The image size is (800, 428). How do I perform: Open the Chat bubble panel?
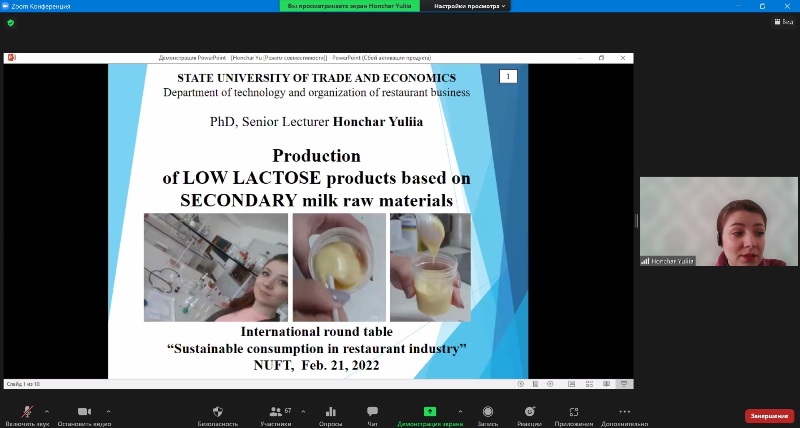[372, 411]
